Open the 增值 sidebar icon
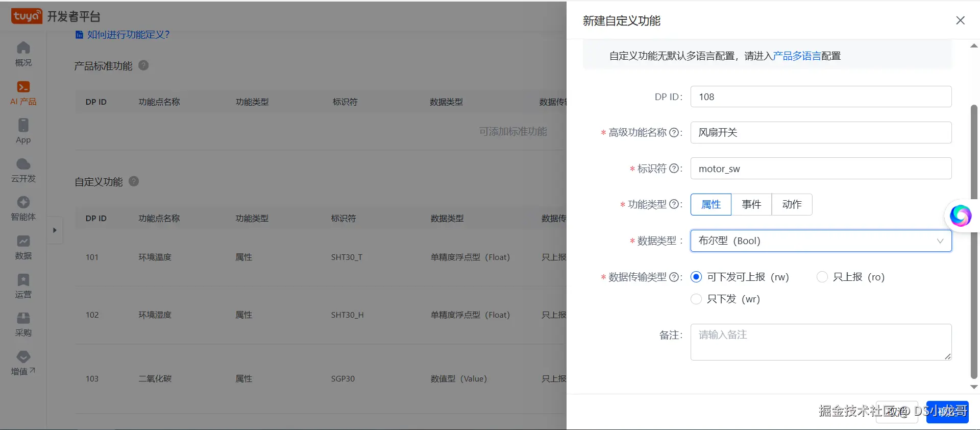Screen dimensions: 980x430 coord(23,356)
